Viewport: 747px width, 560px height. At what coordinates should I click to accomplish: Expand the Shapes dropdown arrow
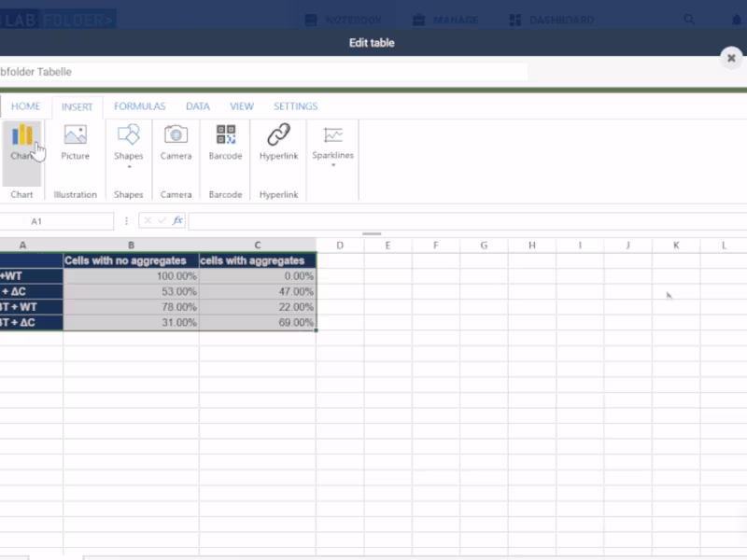click(x=129, y=167)
